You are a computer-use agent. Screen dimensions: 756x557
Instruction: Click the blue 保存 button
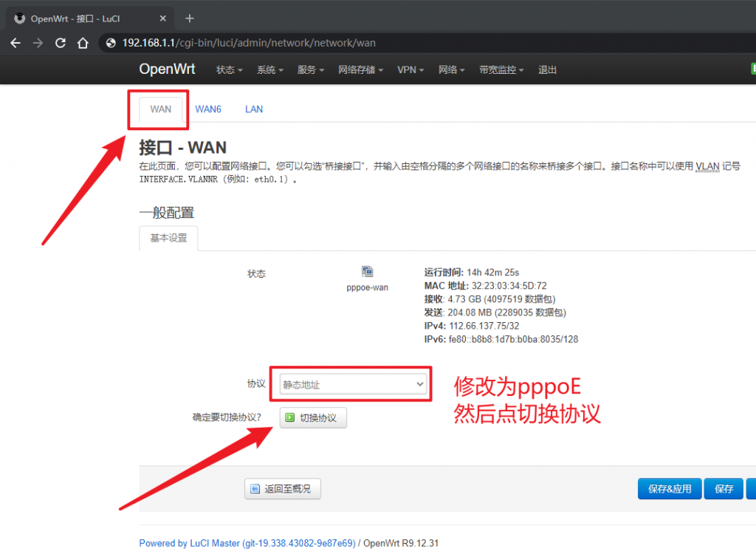click(724, 489)
